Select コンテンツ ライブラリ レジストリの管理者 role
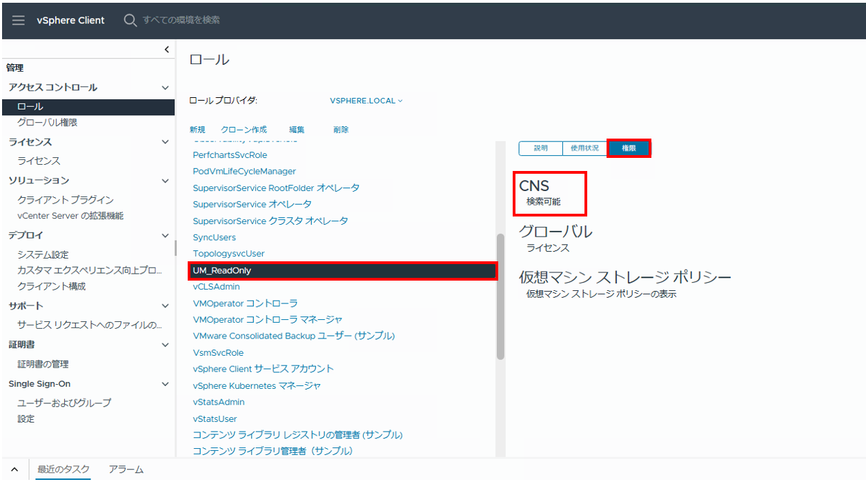 (x=297, y=435)
